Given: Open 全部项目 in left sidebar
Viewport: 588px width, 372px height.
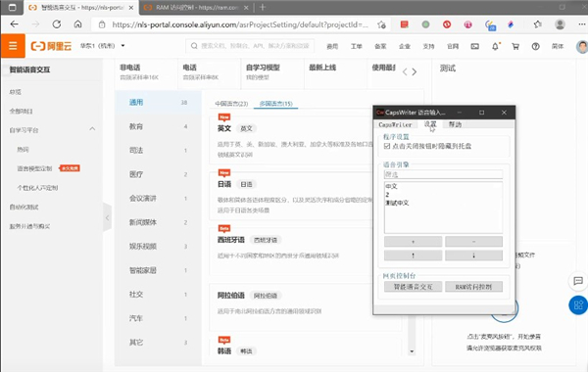Looking at the screenshot, I should (21, 112).
